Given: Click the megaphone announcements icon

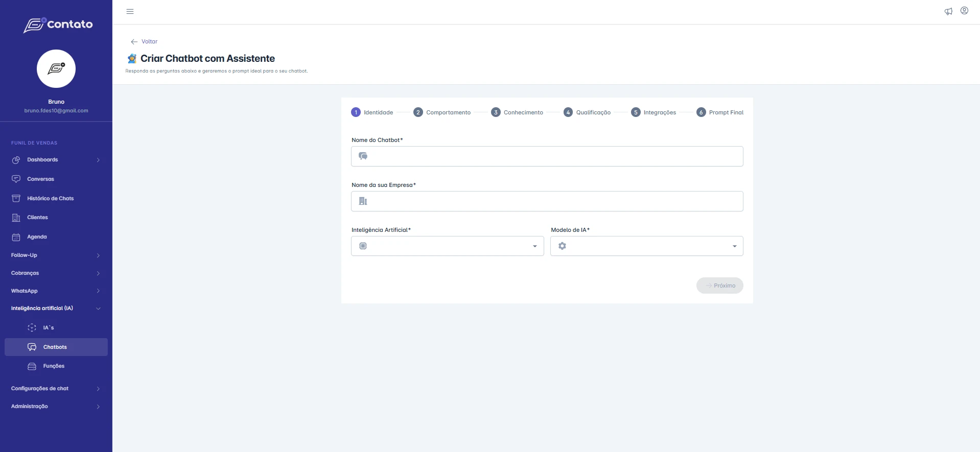Looking at the screenshot, I should tap(948, 11).
